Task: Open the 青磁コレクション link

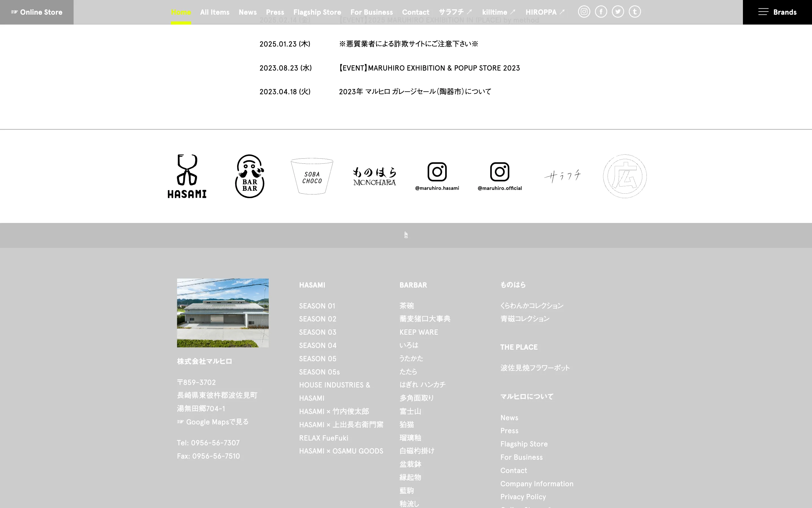Action: point(525,319)
